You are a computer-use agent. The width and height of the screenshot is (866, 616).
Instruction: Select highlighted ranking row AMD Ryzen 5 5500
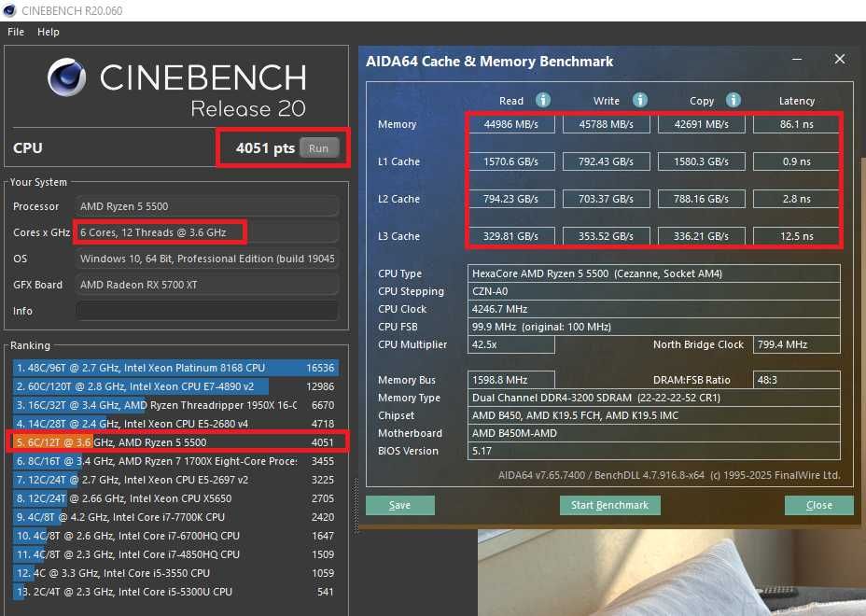(x=175, y=442)
